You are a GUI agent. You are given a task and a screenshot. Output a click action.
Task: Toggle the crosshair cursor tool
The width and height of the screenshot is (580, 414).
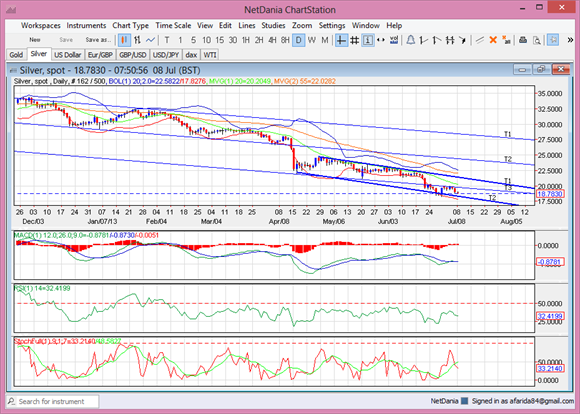click(341, 40)
